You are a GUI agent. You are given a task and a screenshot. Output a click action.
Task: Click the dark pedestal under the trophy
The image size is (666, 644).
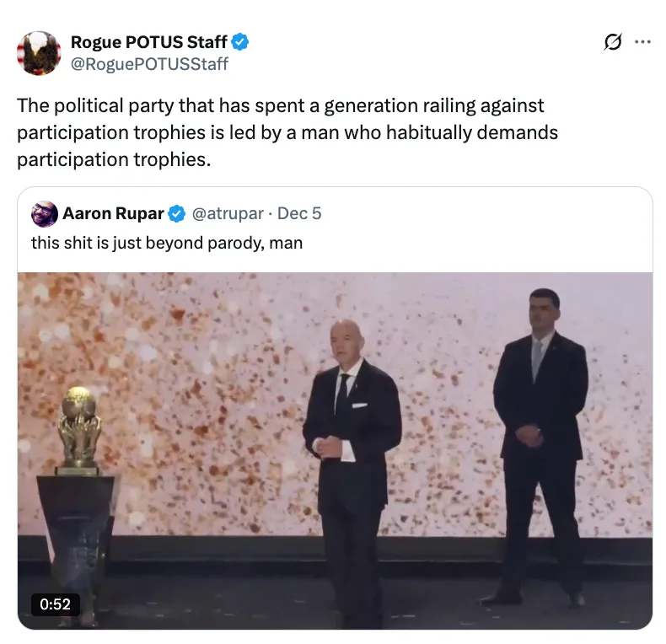click(77, 544)
